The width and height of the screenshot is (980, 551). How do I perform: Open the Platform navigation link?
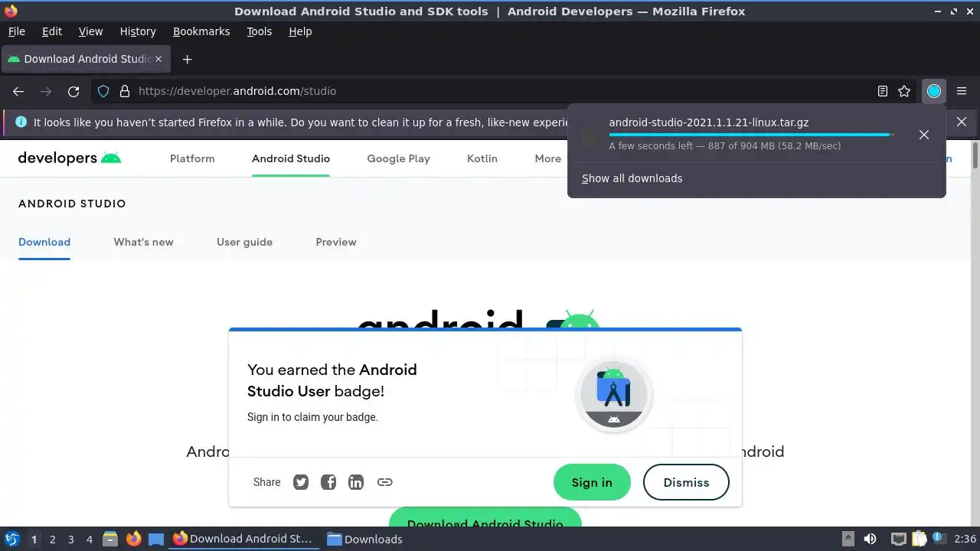(x=192, y=158)
